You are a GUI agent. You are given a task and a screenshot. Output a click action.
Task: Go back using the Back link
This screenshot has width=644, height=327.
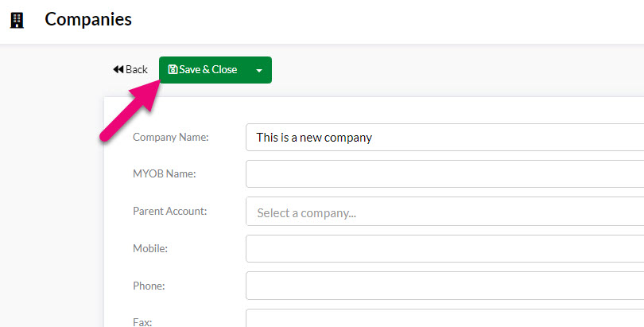(x=130, y=69)
